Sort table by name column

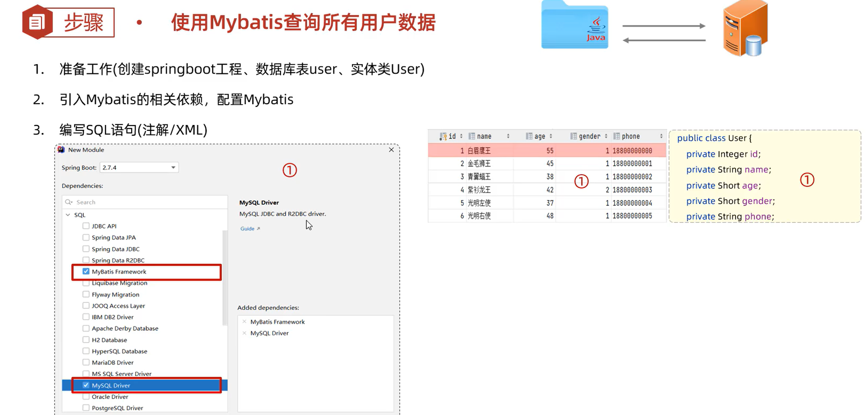pyautogui.click(x=508, y=137)
